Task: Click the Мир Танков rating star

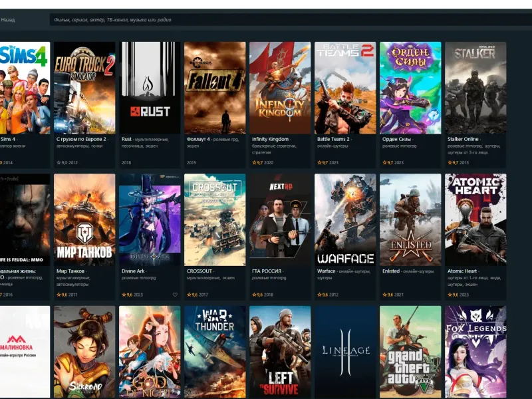Action: tap(59, 295)
